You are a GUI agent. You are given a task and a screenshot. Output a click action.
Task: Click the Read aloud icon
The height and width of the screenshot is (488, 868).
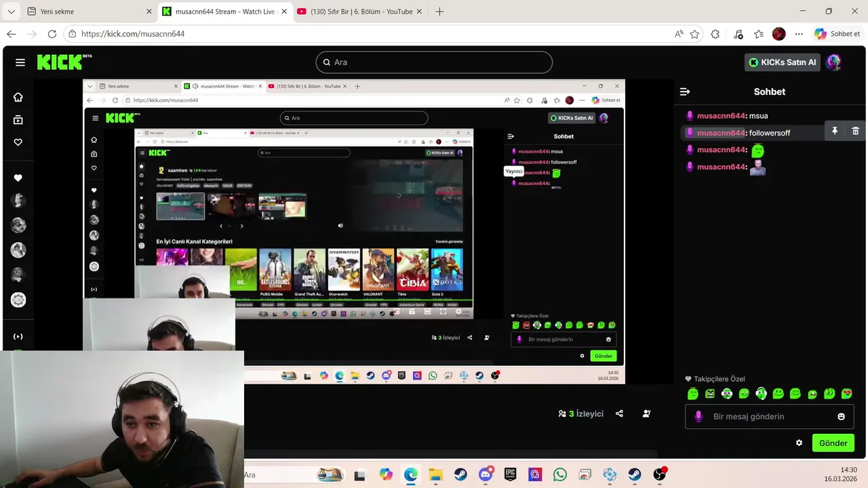679,34
